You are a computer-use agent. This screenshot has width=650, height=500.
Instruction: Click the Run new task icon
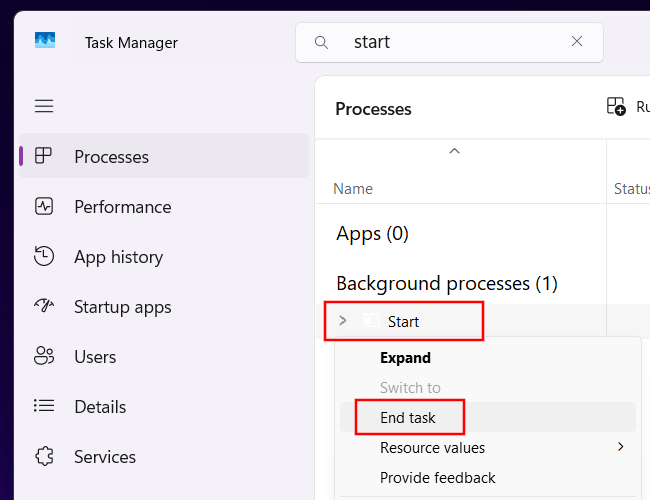click(616, 107)
